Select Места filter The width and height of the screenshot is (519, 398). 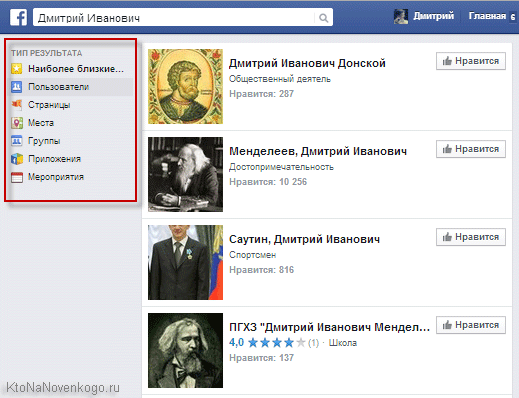(x=70, y=123)
